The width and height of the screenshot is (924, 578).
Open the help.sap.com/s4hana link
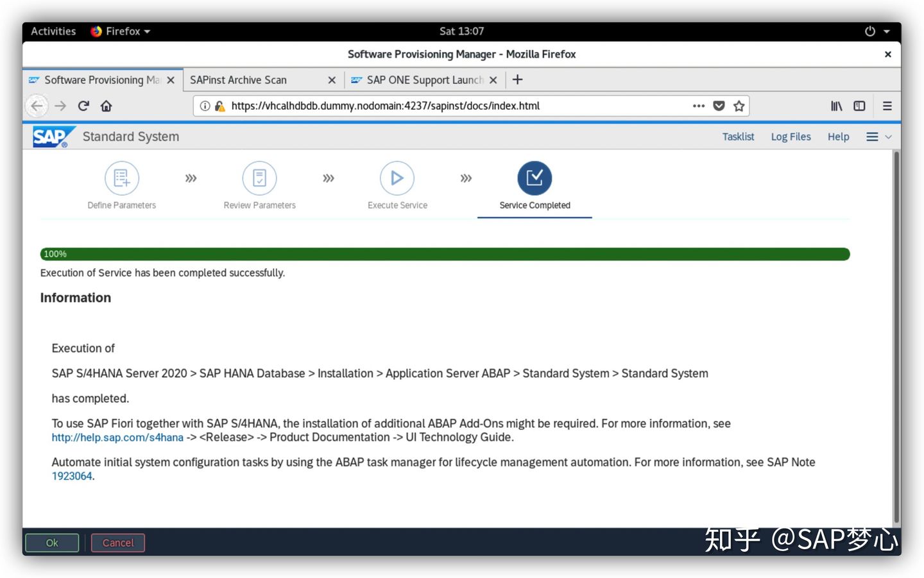click(x=117, y=438)
